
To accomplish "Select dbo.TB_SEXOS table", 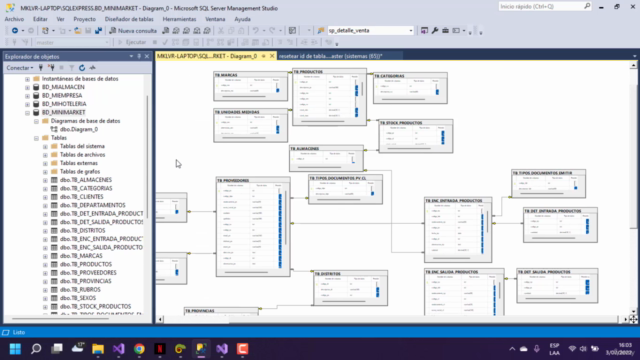I will point(78,298).
